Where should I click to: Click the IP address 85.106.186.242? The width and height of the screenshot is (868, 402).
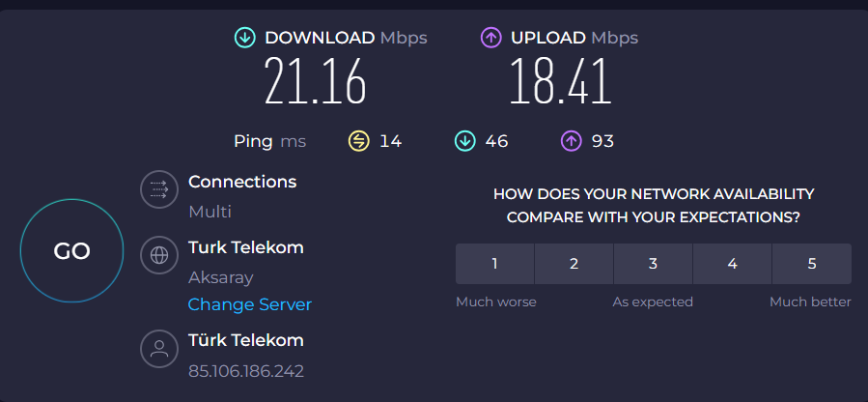(x=245, y=370)
